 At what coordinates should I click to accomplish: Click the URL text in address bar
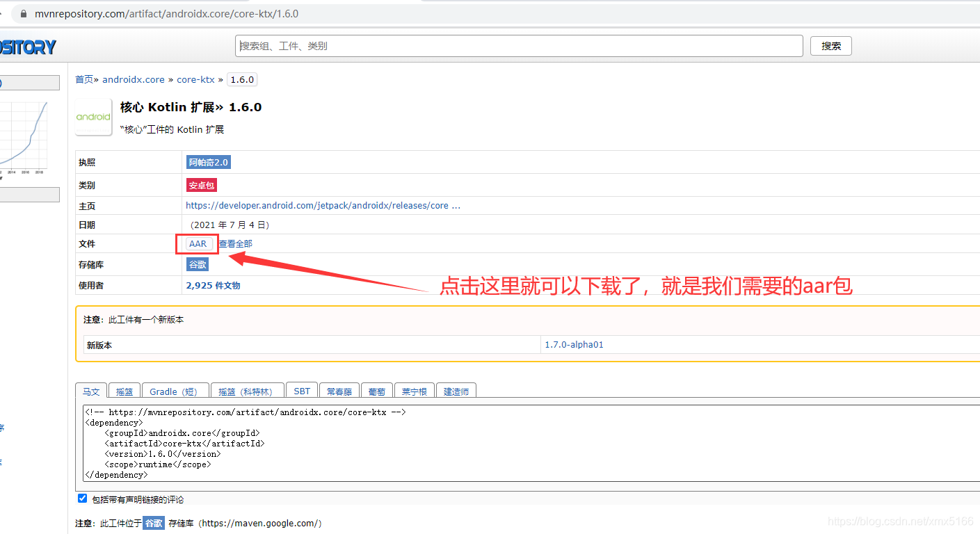pos(167,14)
